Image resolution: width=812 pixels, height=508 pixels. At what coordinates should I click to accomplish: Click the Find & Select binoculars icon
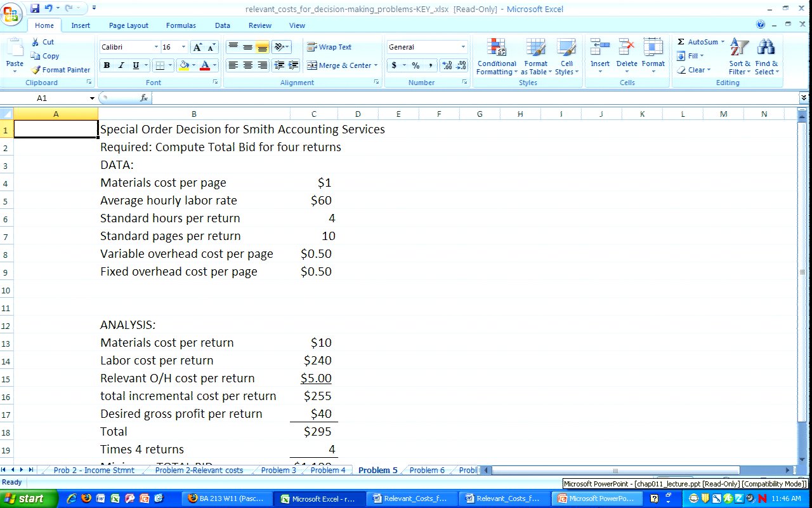point(766,48)
